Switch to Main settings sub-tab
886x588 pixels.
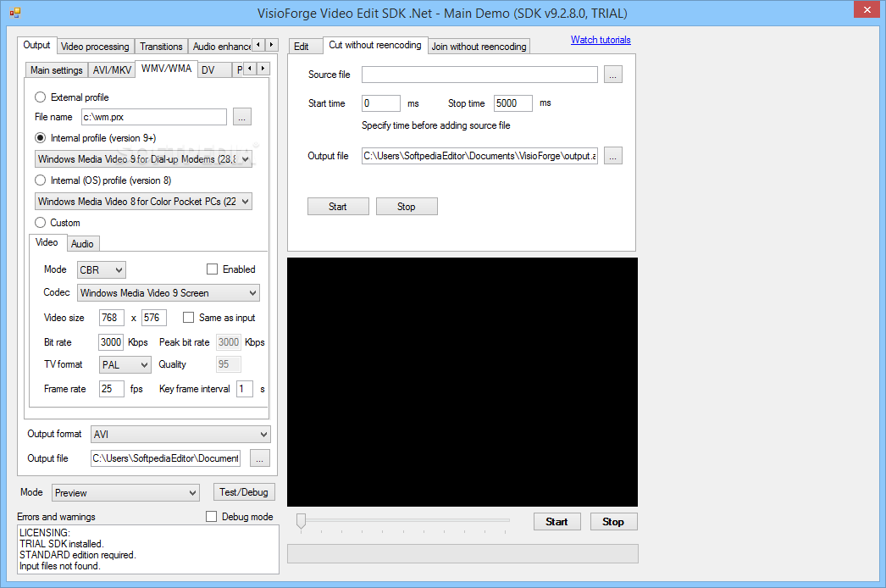[x=57, y=70]
